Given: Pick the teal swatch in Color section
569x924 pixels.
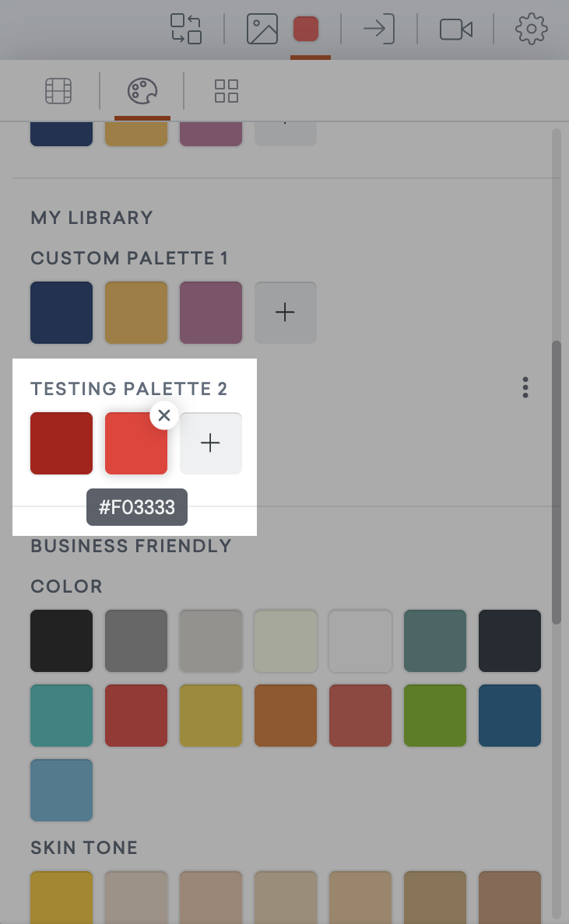Looking at the screenshot, I should tap(61, 716).
